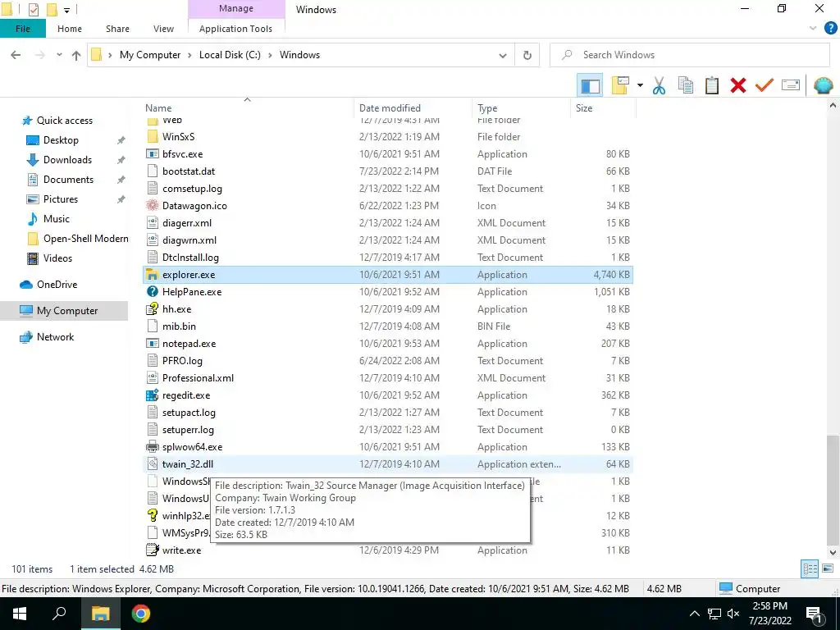
Task: Select Network in the navigation pane
Action: (55, 337)
